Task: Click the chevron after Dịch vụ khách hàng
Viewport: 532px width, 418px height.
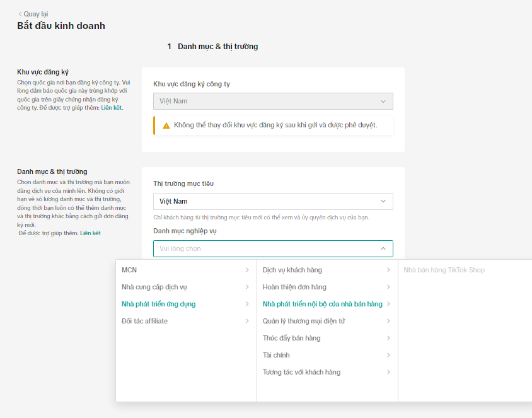Action: click(x=389, y=269)
